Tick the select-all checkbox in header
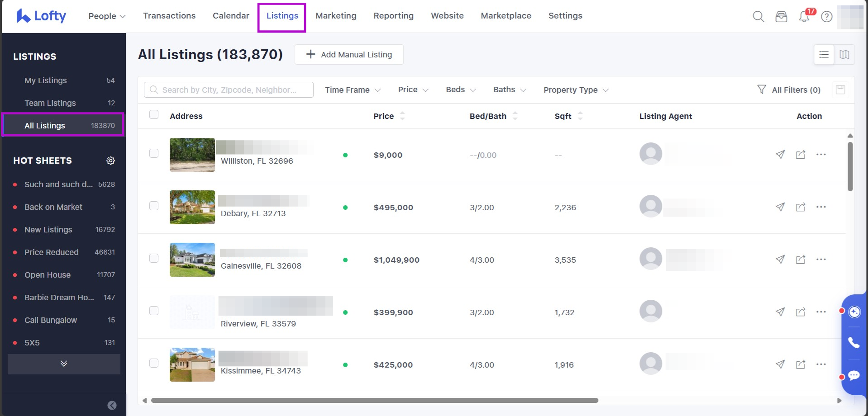The width and height of the screenshot is (868, 416). pyautogui.click(x=154, y=114)
